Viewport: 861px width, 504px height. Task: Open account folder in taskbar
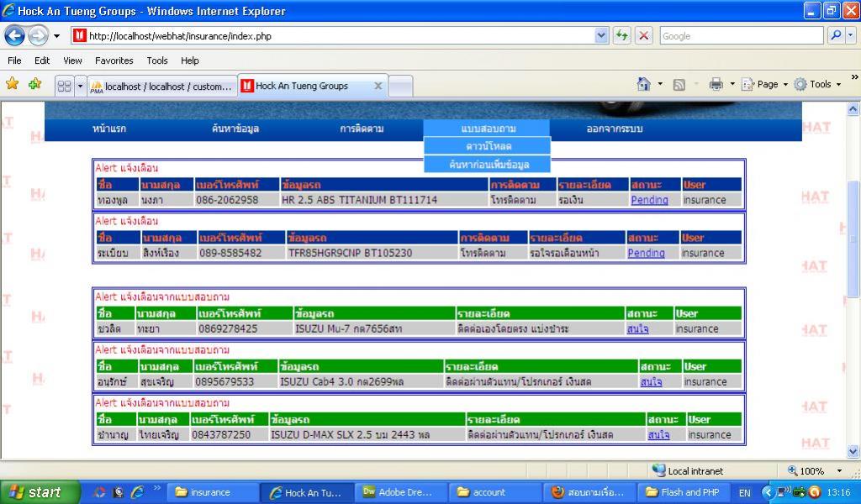coord(496,492)
